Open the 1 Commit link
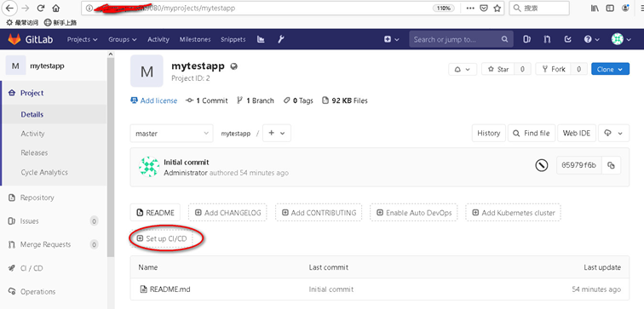The width and height of the screenshot is (644, 309). pos(207,100)
